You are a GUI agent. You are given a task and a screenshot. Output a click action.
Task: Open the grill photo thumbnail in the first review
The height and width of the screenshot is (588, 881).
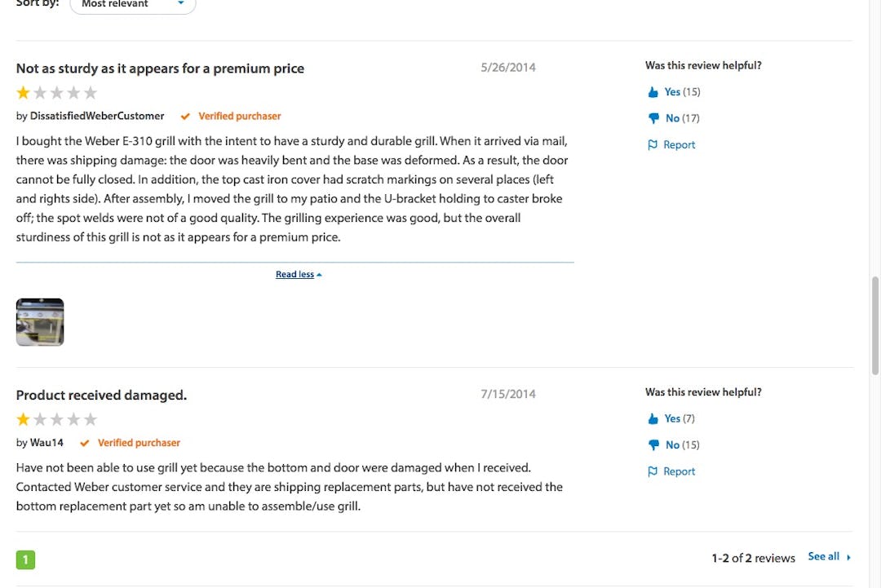(39, 321)
